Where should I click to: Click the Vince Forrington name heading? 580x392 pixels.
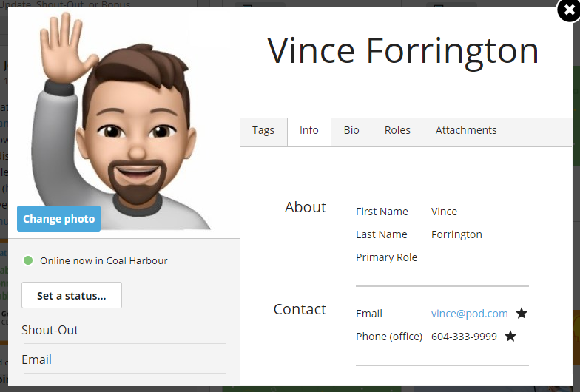[x=403, y=51]
